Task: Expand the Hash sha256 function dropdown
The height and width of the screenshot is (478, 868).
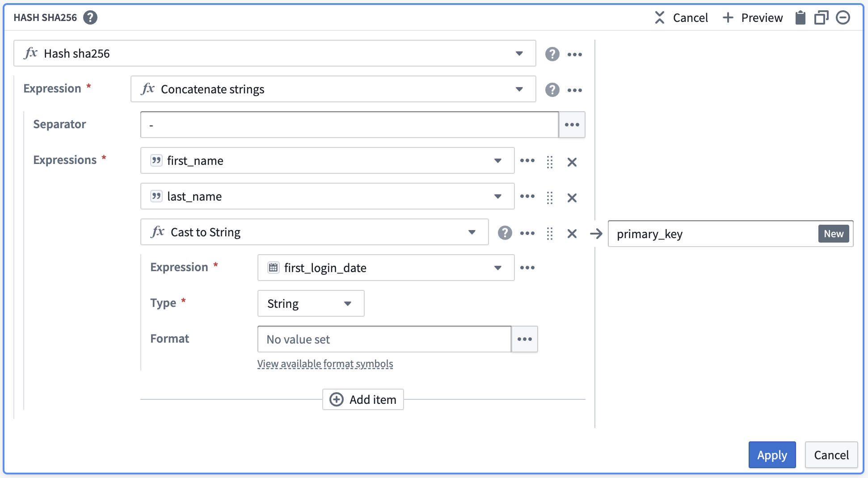Action: [519, 54]
